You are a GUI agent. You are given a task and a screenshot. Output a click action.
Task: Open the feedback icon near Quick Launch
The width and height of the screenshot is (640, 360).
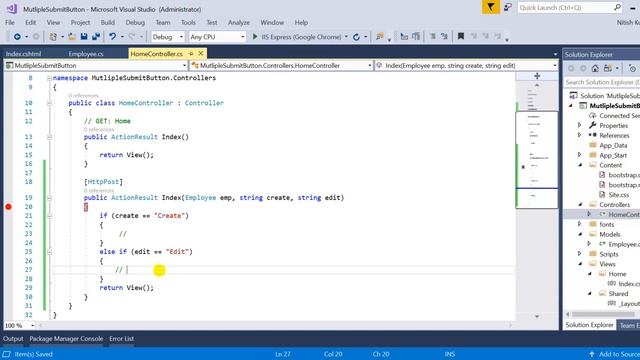tap(508, 7)
